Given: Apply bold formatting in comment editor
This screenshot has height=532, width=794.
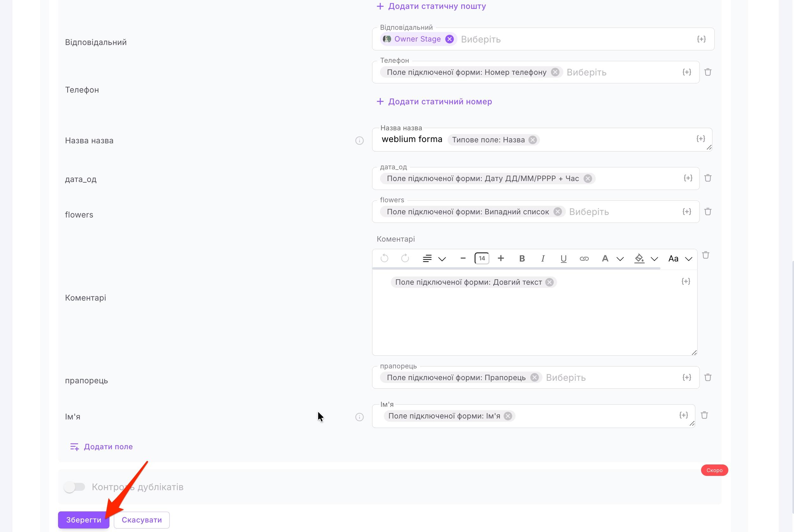Looking at the screenshot, I should [x=522, y=259].
